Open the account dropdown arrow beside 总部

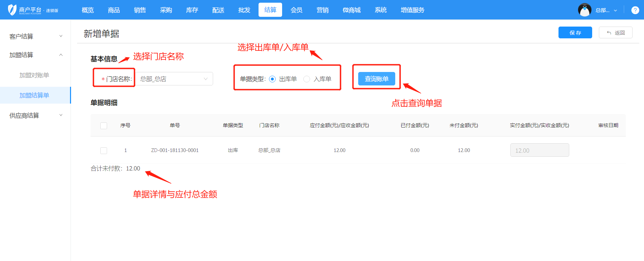tap(615, 10)
